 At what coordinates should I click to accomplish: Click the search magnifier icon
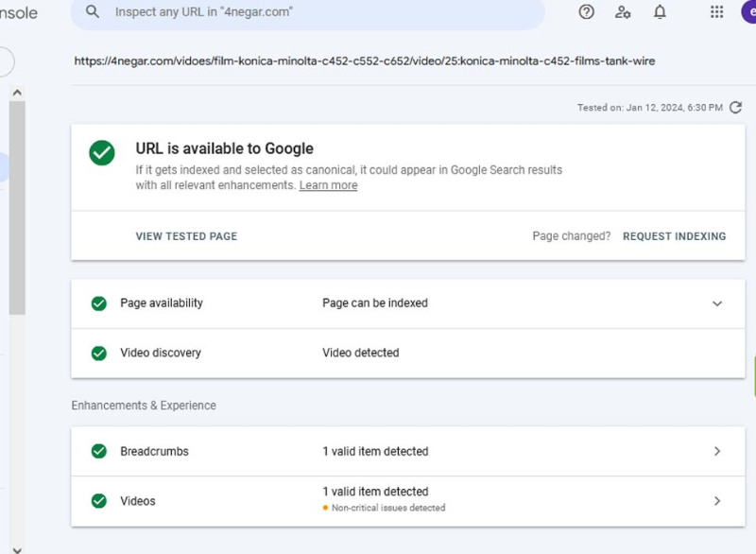93,11
